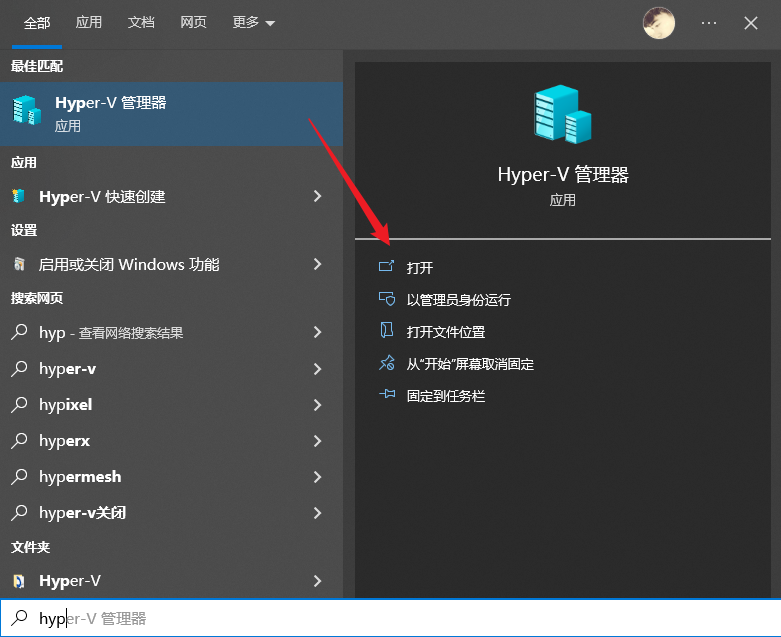Expand the 启用或关闭 Windows 功能 chevron
The width and height of the screenshot is (781, 637).
pyautogui.click(x=317, y=264)
